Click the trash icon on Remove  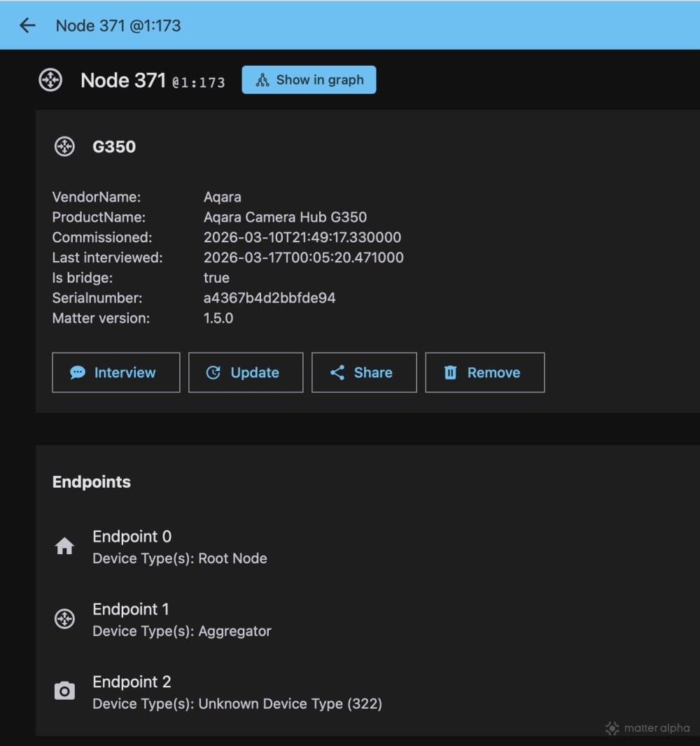tap(450, 373)
